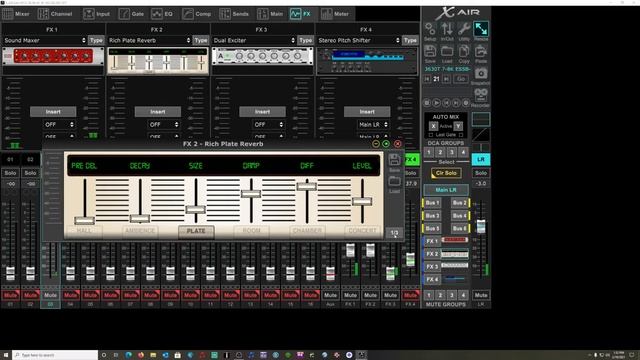Image resolution: width=640 pixels, height=360 pixels.
Task: Open the In/Out routing arrows icon
Action: [447, 29]
